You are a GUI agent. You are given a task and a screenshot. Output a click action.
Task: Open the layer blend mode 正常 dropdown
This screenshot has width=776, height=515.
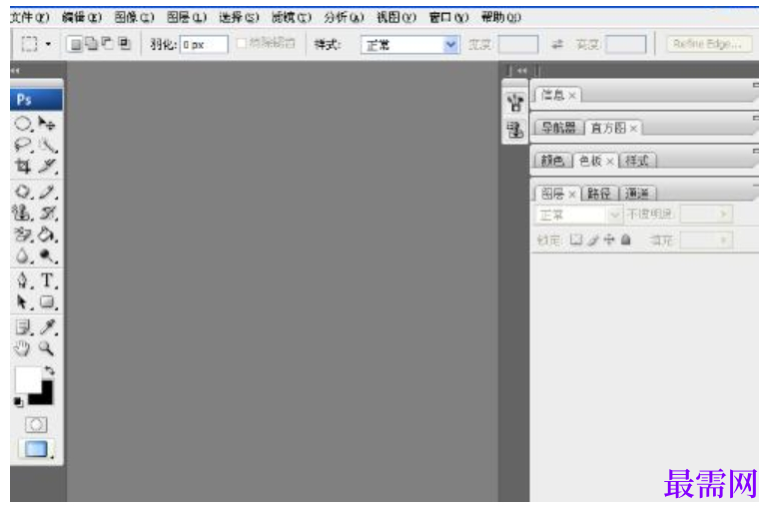pyautogui.click(x=578, y=215)
